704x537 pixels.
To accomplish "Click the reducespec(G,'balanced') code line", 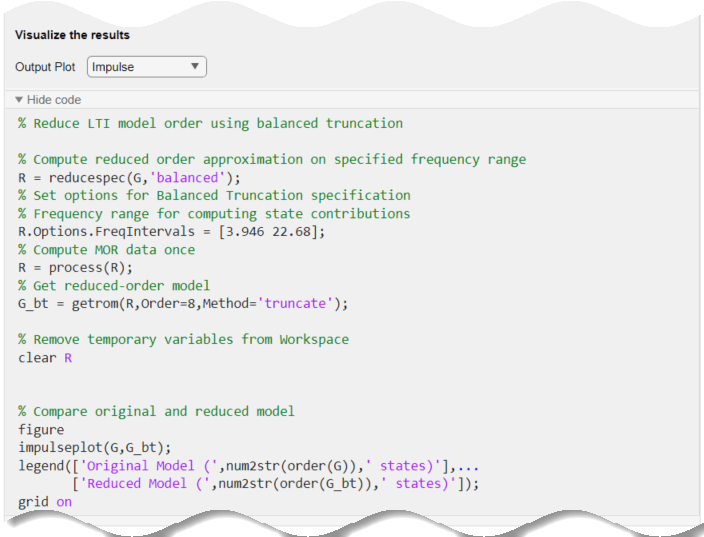I will coord(129,178).
